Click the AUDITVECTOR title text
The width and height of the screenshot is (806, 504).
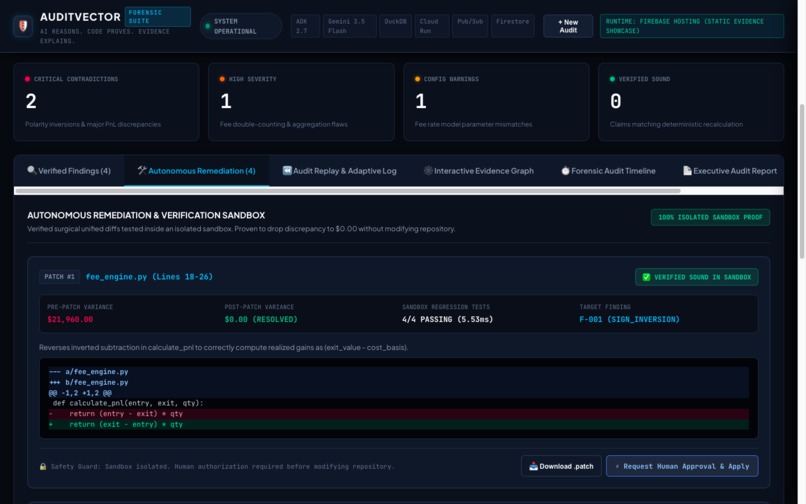click(x=80, y=17)
